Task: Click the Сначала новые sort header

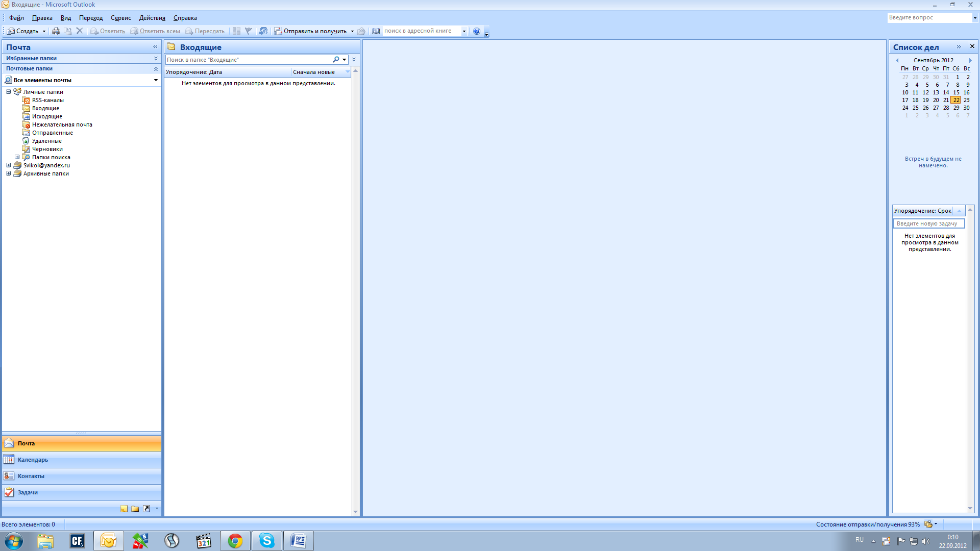Action: (321, 72)
